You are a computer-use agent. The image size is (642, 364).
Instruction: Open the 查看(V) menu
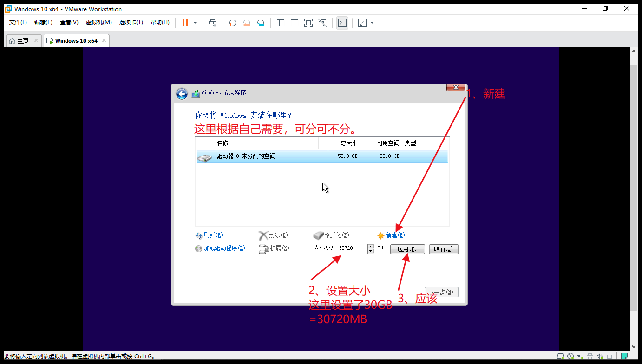[x=69, y=22]
